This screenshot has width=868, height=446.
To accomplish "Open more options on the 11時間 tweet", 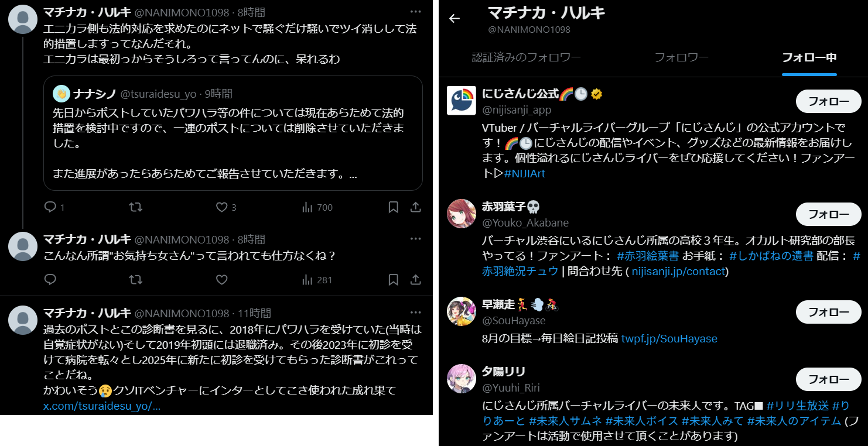I will point(415,313).
